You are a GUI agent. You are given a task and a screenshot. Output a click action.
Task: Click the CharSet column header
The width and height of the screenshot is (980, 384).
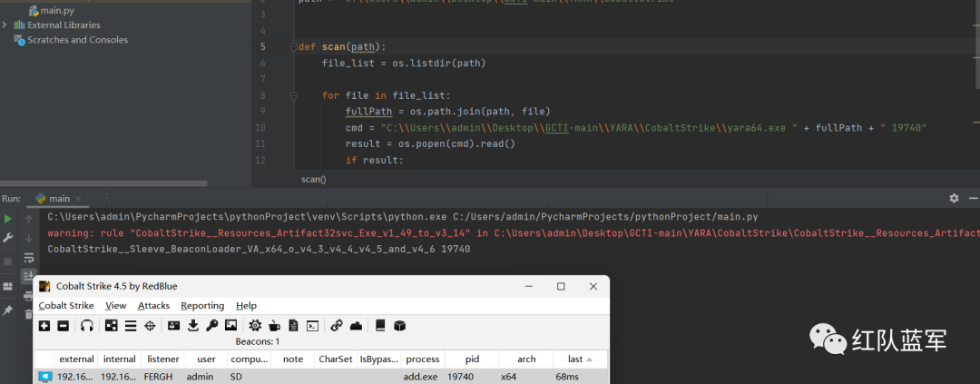tap(336, 359)
